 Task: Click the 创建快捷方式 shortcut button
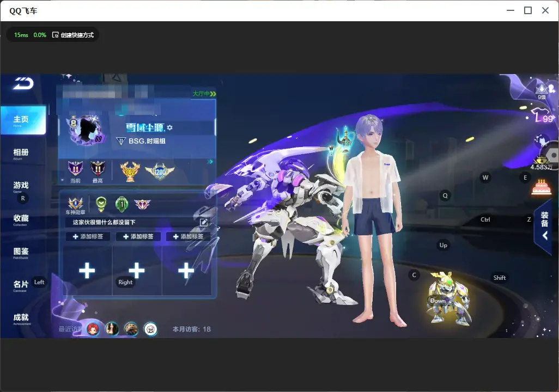73,35
